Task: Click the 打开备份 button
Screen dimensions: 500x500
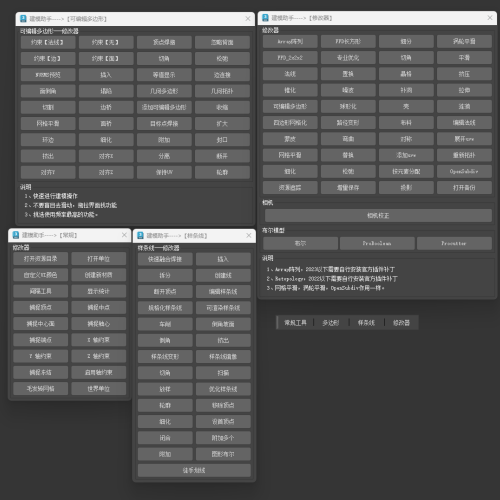Action: (464, 188)
